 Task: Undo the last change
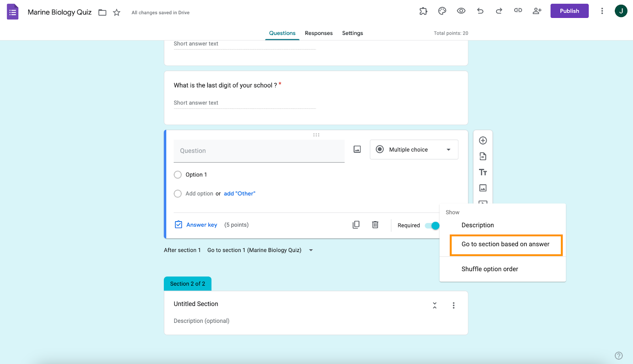480,11
